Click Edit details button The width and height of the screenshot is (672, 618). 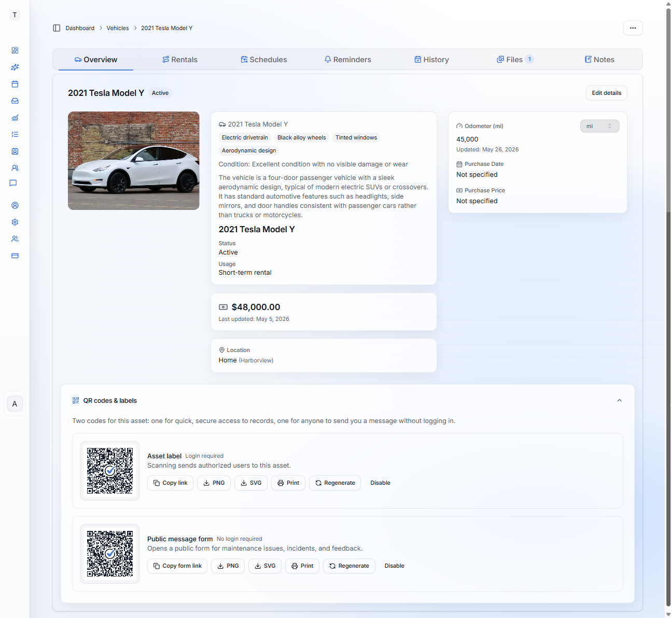click(x=607, y=93)
